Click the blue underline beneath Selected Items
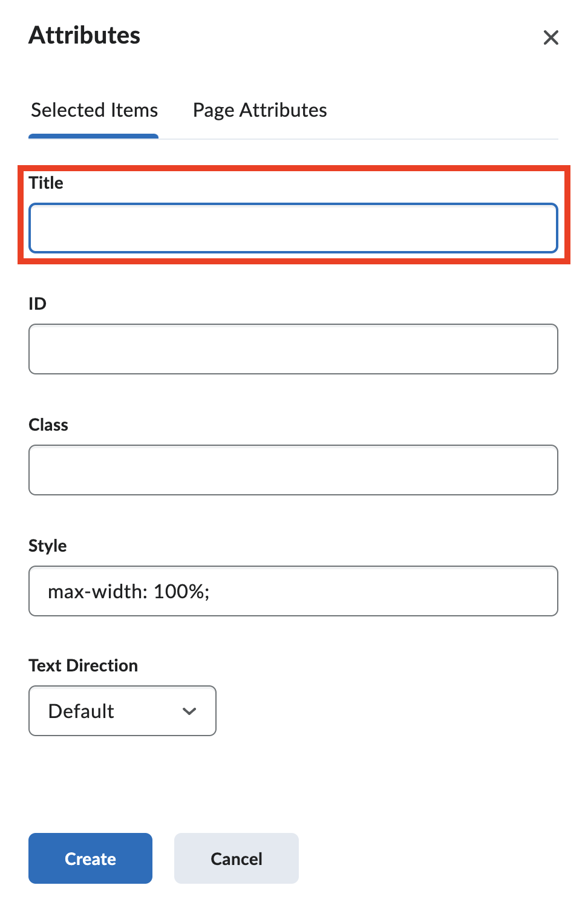 [93, 136]
